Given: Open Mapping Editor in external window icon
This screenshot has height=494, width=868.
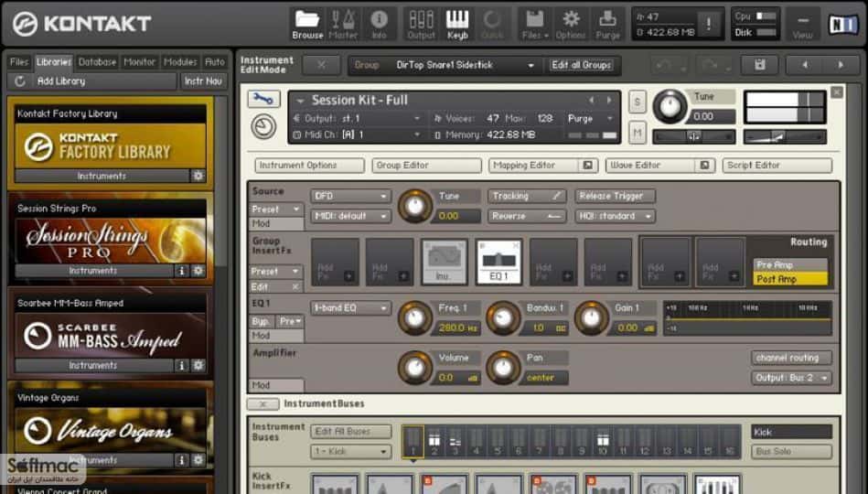Looking at the screenshot, I should [x=588, y=165].
